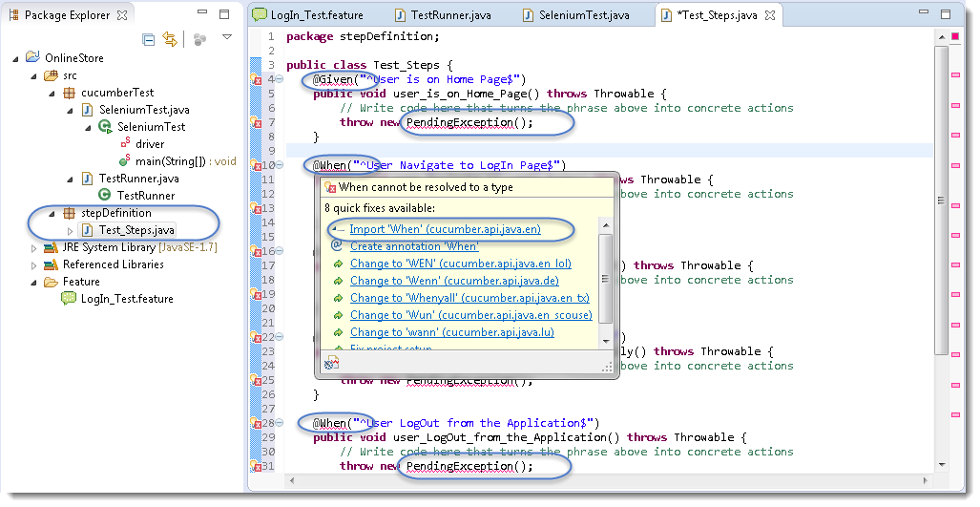Click the Focus on Active Task icon
Screen dimensions: 980x507
200,40
